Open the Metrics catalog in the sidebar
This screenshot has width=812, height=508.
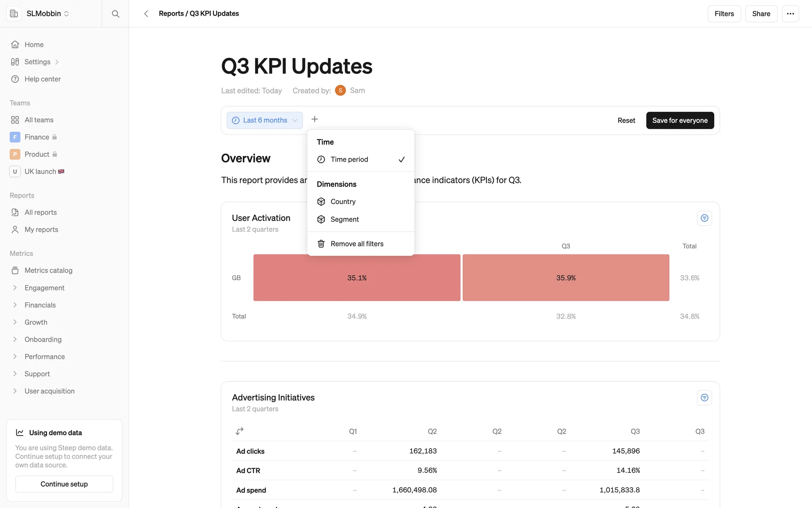[48, 271]
